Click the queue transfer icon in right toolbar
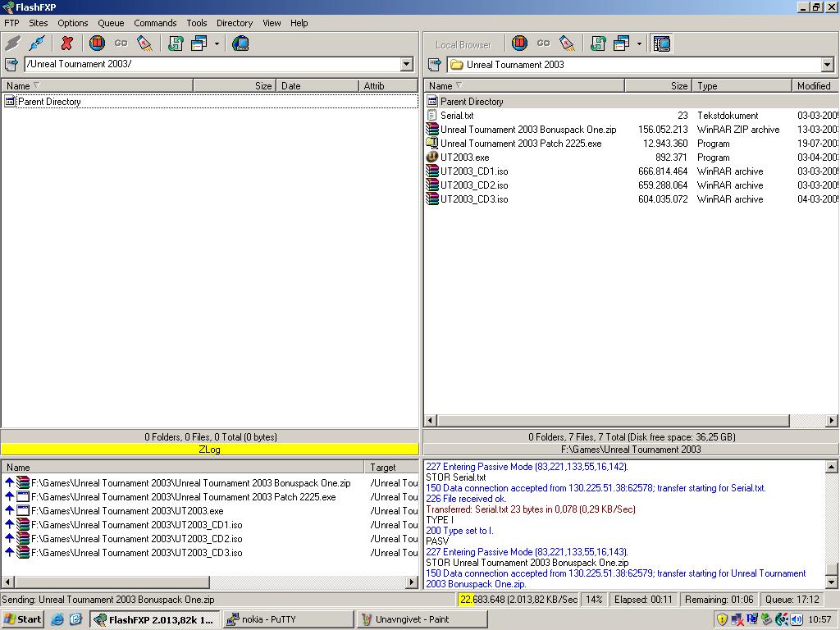The width and height of the screenshot is (840, 630). click(567, 43)
